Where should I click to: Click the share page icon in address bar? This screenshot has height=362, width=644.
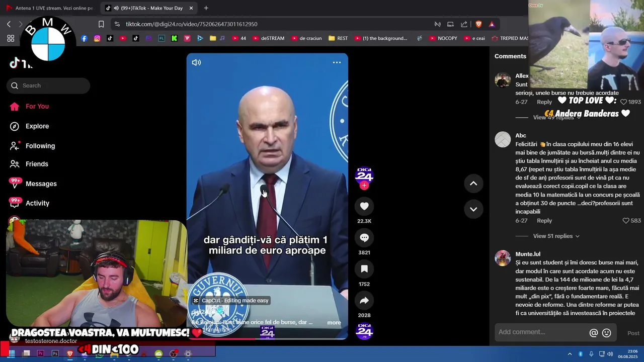pyautogui.click(x=464, y=24)
